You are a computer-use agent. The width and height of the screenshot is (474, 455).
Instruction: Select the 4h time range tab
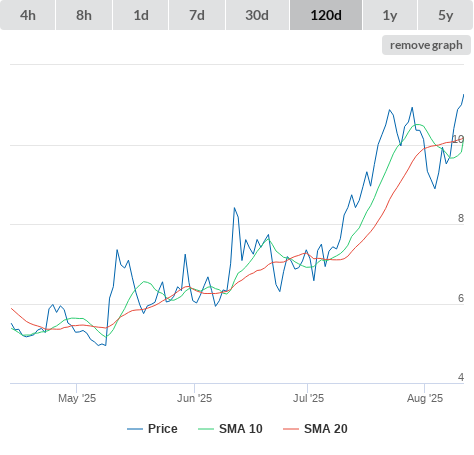click(28, 15)
